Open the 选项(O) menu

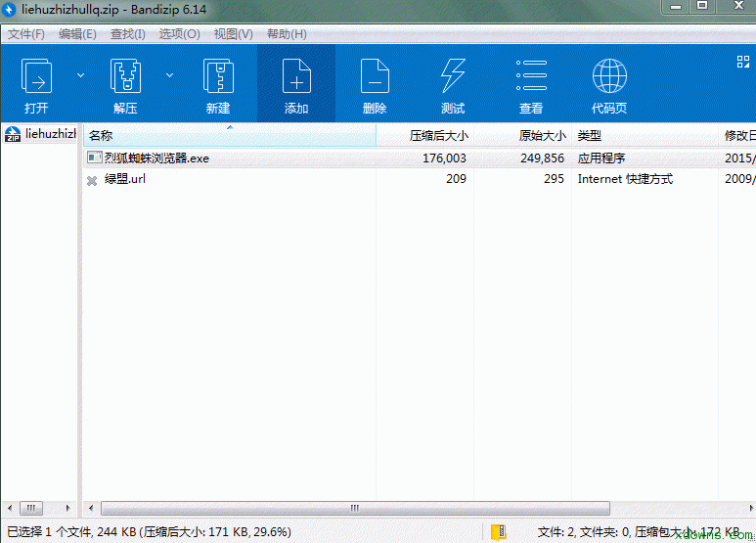[x=179, y=34]
